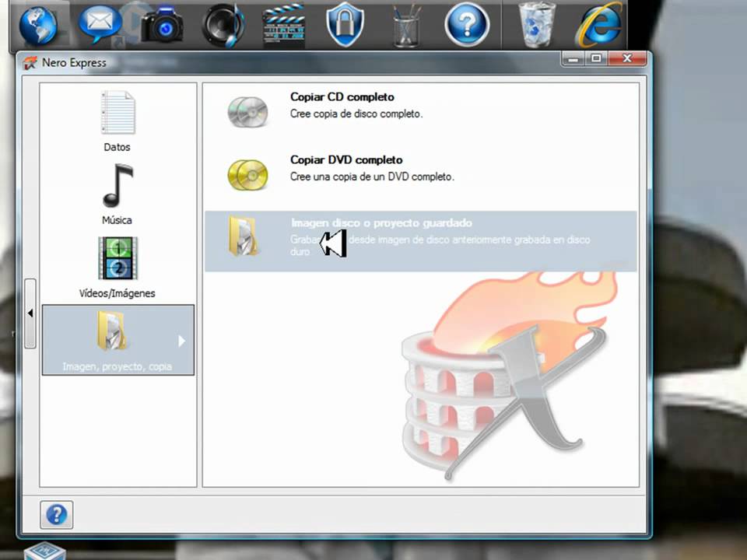Select Imagen disco o proyecto guardado
This screenshot has width=747, height=560.
[x=421, y=241]
